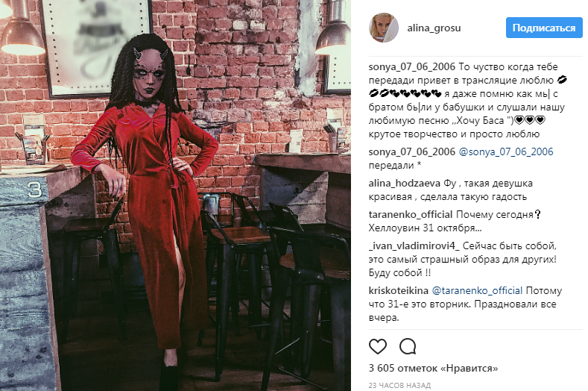The height and width of the screenshot is (391, 588).
Task: Open the comment speech bubble icon
Action: (x=408, y=346)
